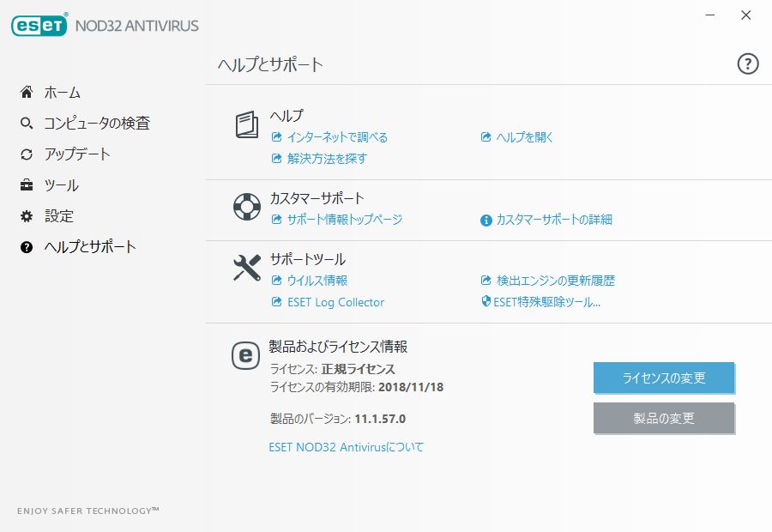
Task: Click the external-link icon beside 解決方法を探す
Action: 277,159
